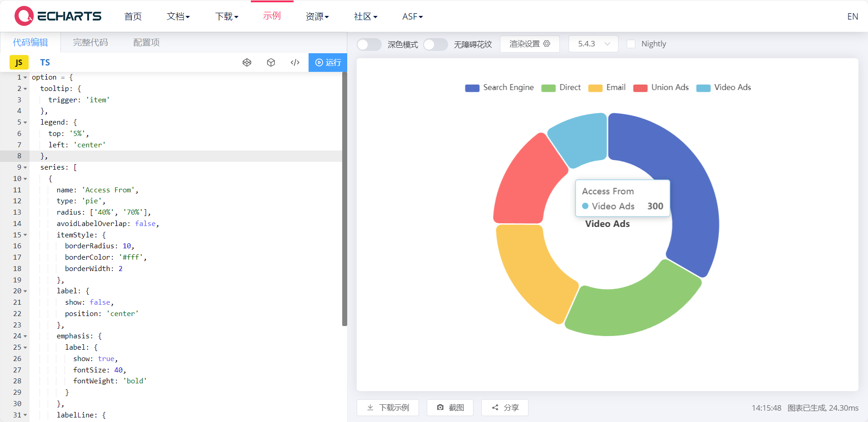868x422 pixels.
Task: Click the code text "trigger: 'item'"
Action: click(79, 100)
